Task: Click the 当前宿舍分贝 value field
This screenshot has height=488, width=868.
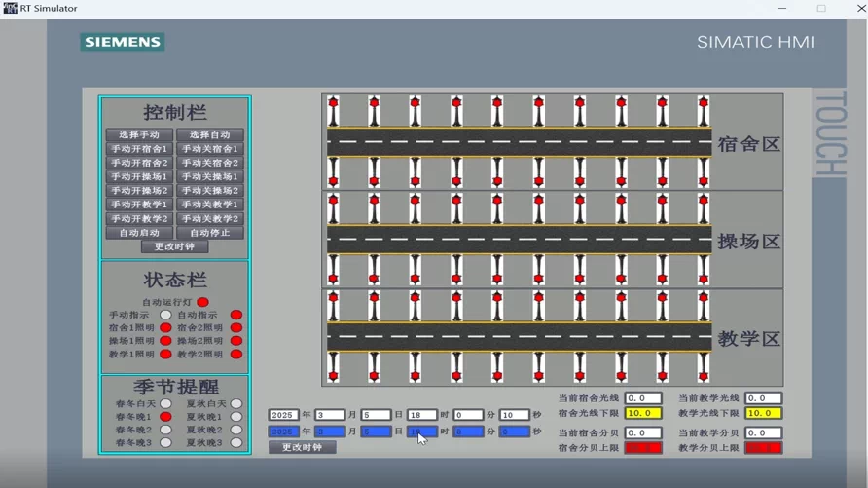Action: (x=643, y=432)
